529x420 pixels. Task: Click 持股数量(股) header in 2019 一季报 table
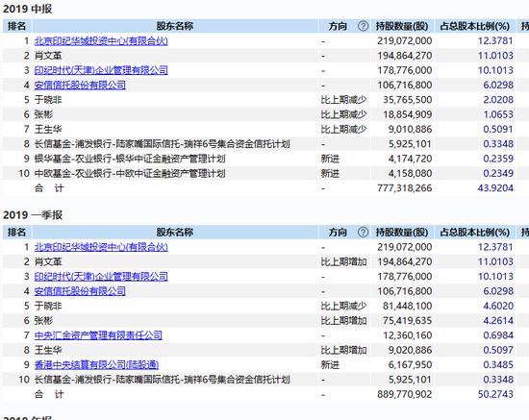tap(402, 232)
